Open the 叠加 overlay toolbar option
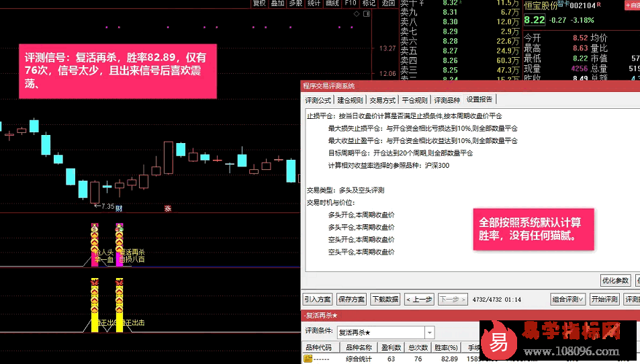Screen dimensions: 640x364 click(277, 3)
